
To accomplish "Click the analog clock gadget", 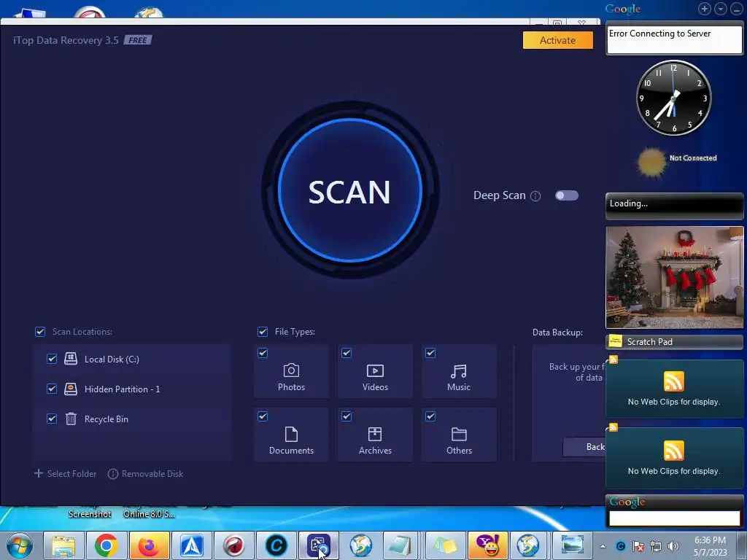I will (x=673, y=98).
